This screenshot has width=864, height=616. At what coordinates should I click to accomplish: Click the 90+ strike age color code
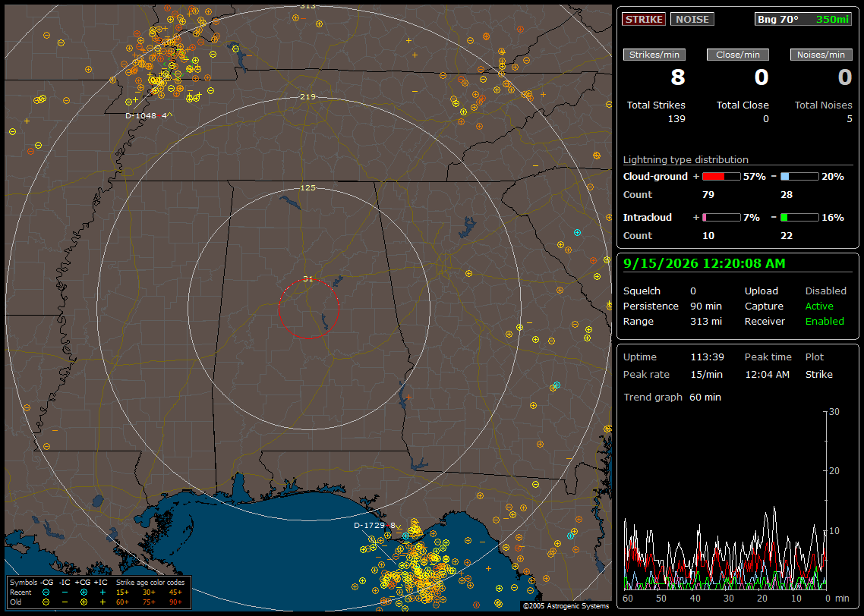point(175,602)
